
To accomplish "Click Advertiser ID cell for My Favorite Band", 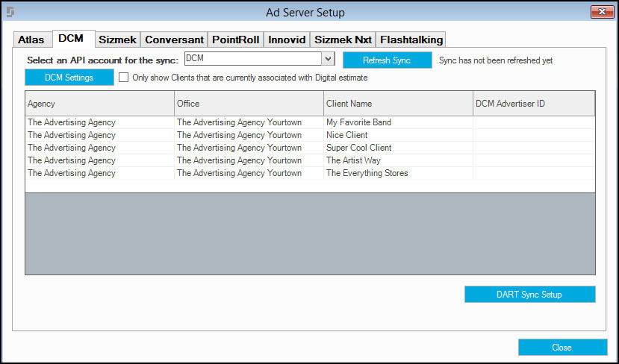I will (x=534, y=122).
